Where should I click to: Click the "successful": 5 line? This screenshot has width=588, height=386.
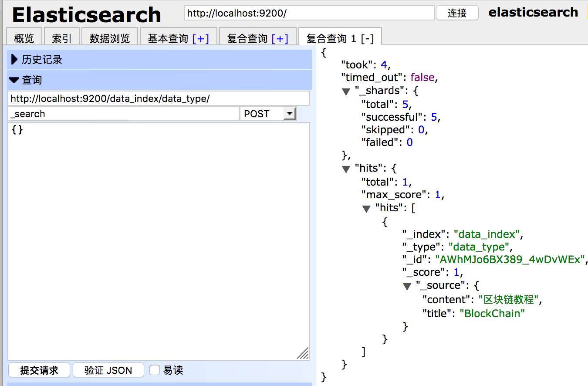(x=401, y=117)
